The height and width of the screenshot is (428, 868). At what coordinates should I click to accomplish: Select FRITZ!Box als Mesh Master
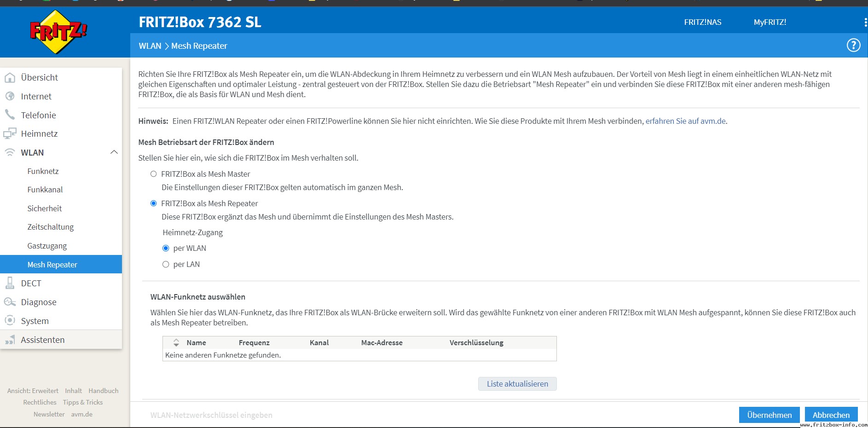pos(154,174)
